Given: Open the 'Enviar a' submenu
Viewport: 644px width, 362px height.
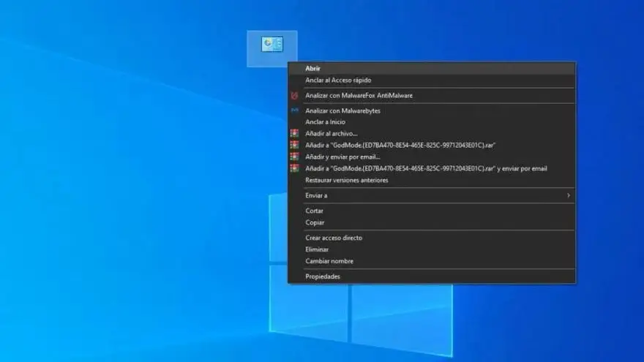Looking at the screenshot, I should coord(432,196).
